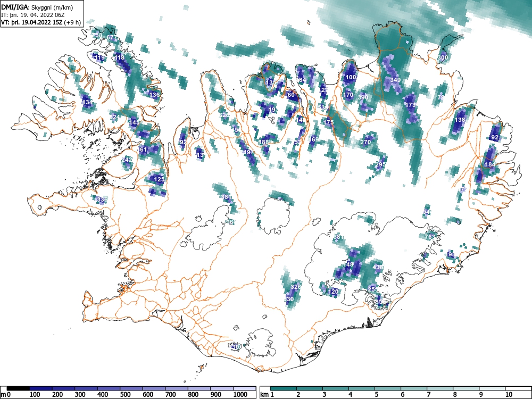The width and height of the screenshot is (532, 399).
Task: Click the '1000' label on the meter legend
Action: (240, 395)
